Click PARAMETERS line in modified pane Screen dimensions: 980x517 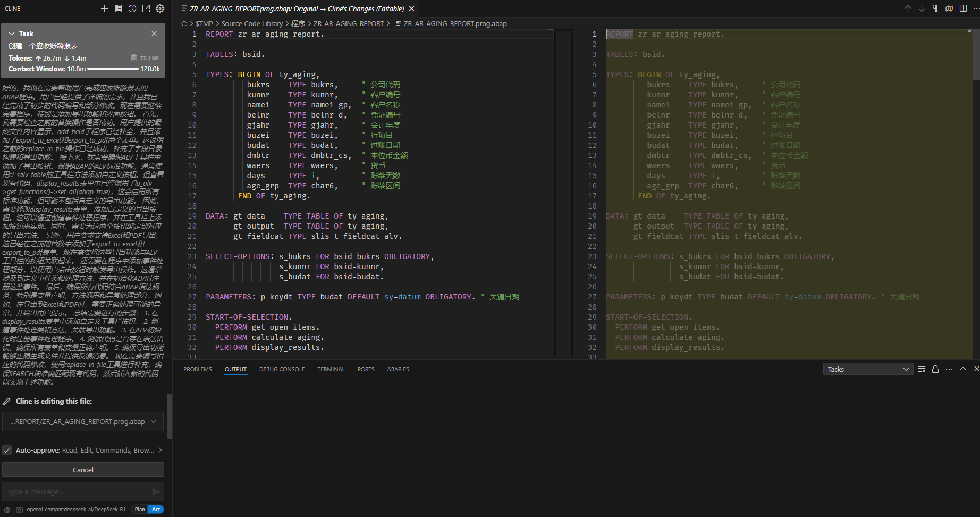coord(763,297)
